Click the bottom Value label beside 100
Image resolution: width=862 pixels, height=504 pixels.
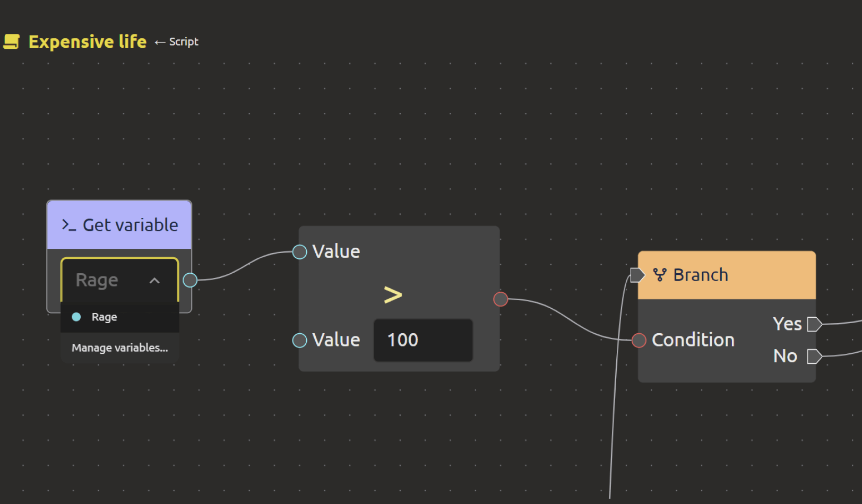336,340
